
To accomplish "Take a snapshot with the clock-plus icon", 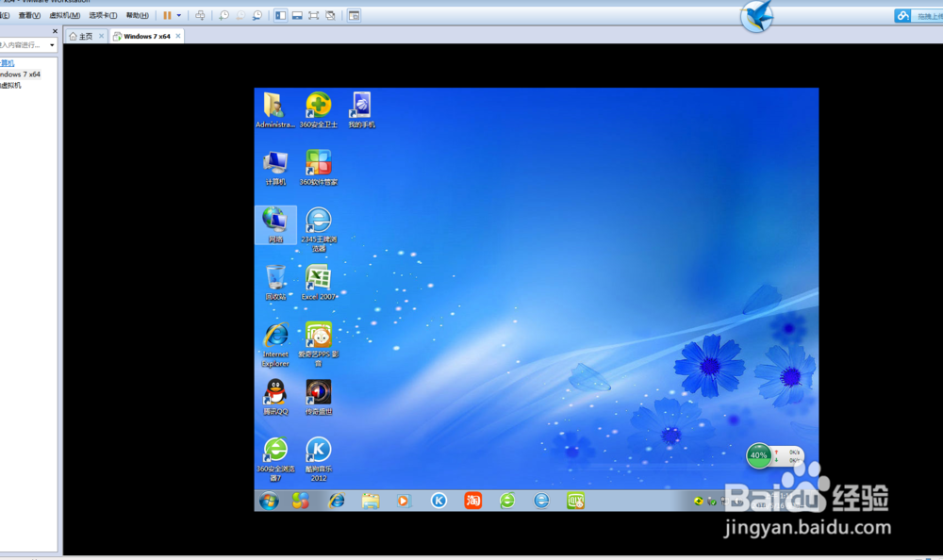I will coord(223,16).
